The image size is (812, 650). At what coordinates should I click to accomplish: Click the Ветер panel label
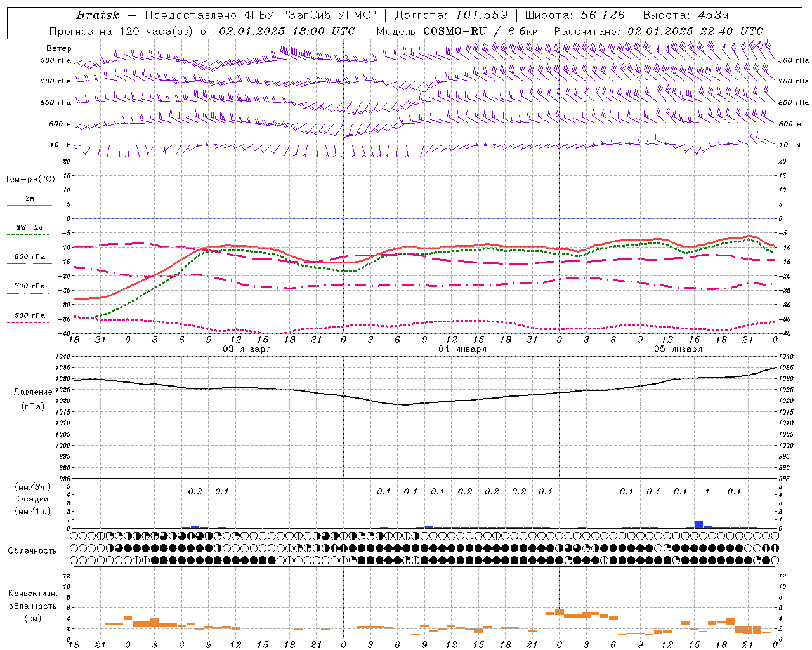[x=59, y=48]
